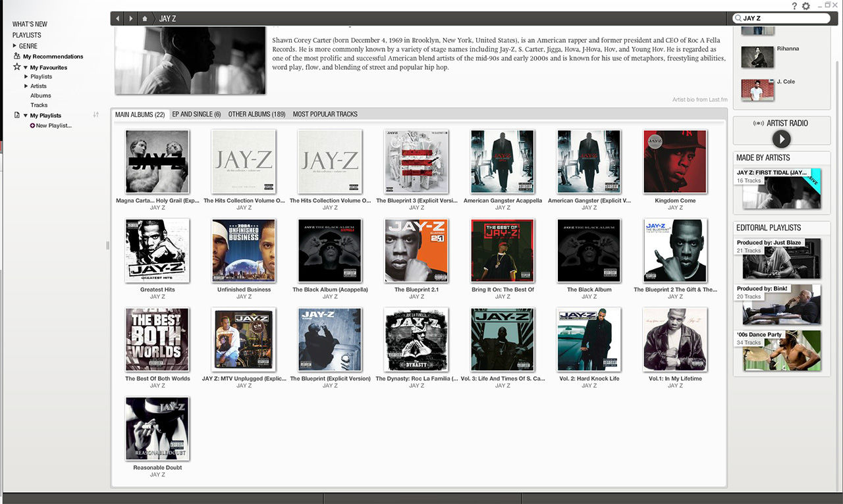Open The Dynasty: Roc La Familia cover
Viewport: 843px width, 504px height.
[416, 340]
